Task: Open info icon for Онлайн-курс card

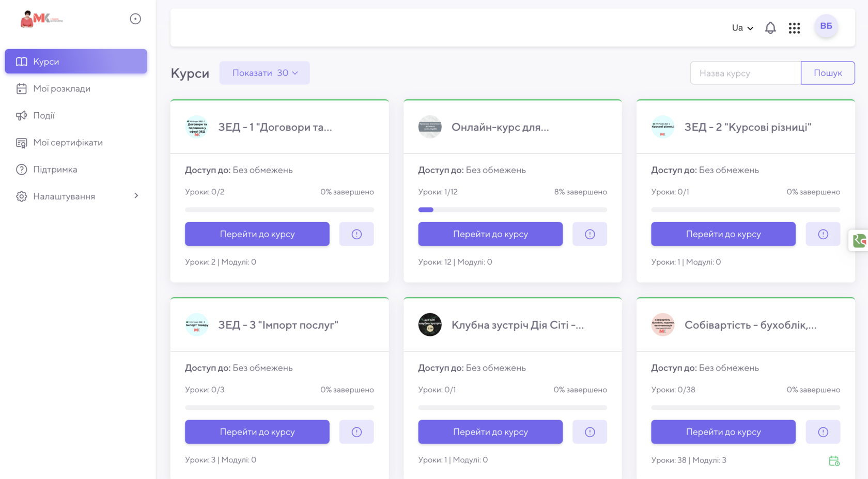Action: [x=590, y=234]
